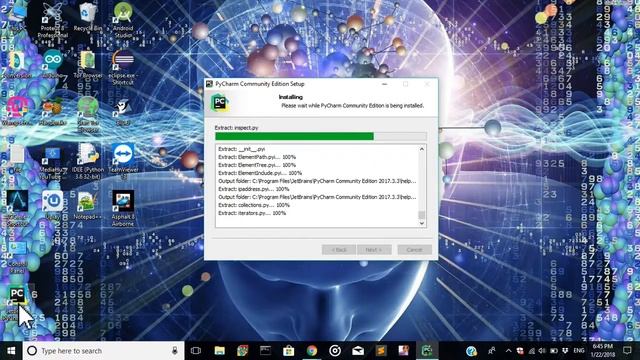Select the PyCharm setup taskbar icon
This screenshot has height=360, width=640.
(x=427, y=351)
